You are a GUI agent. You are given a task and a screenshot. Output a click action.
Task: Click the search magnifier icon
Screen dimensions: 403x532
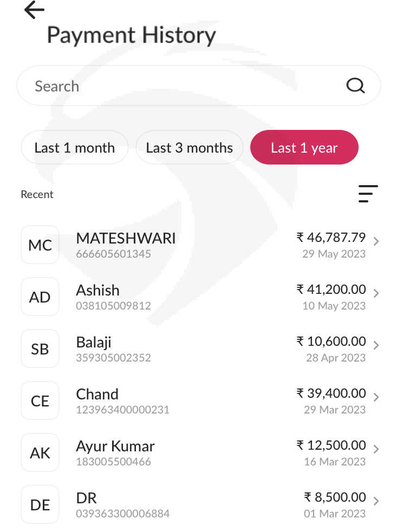coord(355,86)
